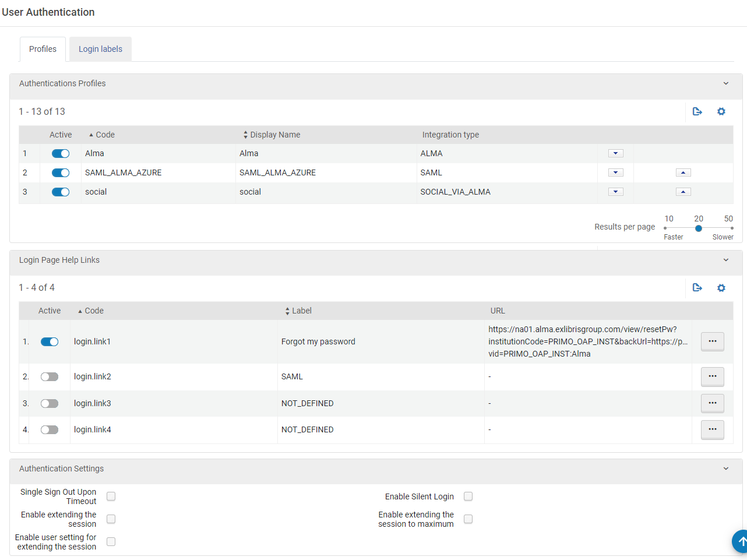Viewport: 747px width, 560px height.
Task: Collapse the Authentications Profiles section
Action: point(725,83)
